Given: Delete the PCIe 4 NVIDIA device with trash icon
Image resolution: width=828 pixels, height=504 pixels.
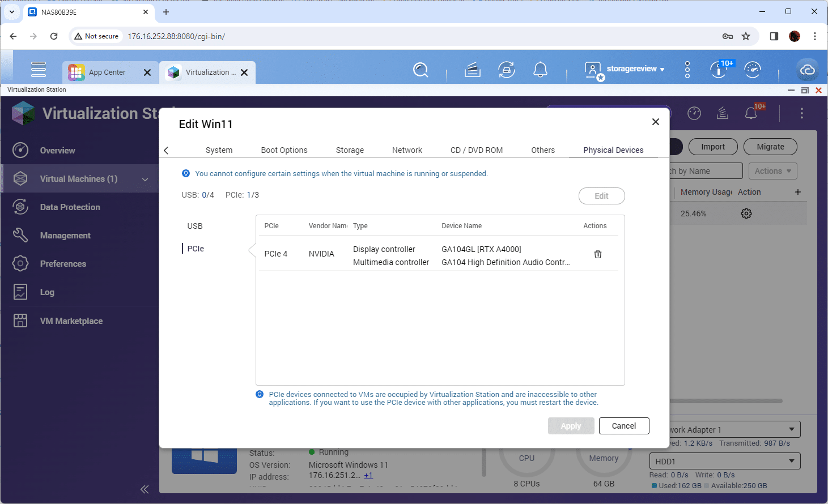Looking at the screenshot, I should [598, 254].
